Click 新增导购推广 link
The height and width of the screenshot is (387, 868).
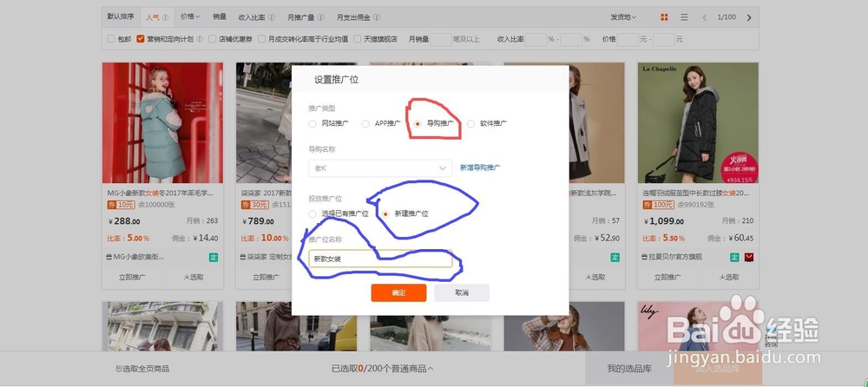coord(480,167)
